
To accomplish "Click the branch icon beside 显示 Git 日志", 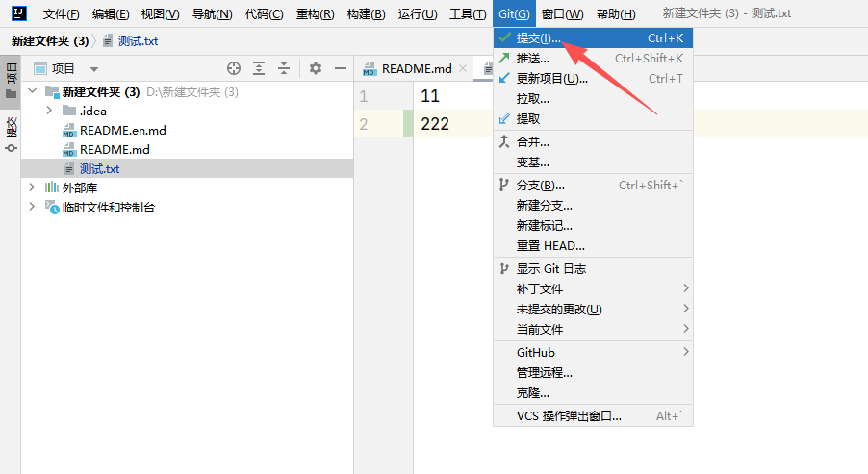I will (503, 269).
